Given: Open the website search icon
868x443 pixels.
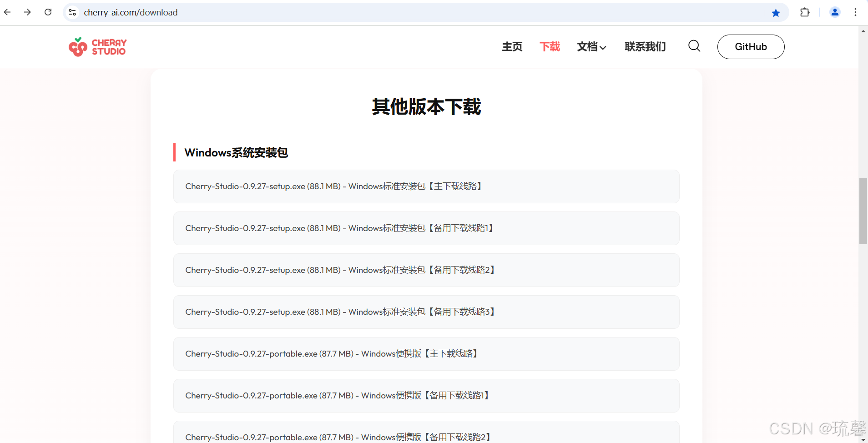Looking at the screenshot, I should [694, 46].
